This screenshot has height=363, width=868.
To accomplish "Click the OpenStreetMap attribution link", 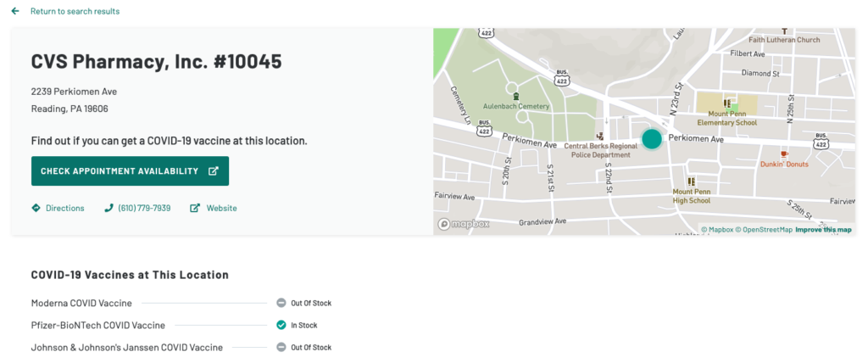I will [764, 230].
